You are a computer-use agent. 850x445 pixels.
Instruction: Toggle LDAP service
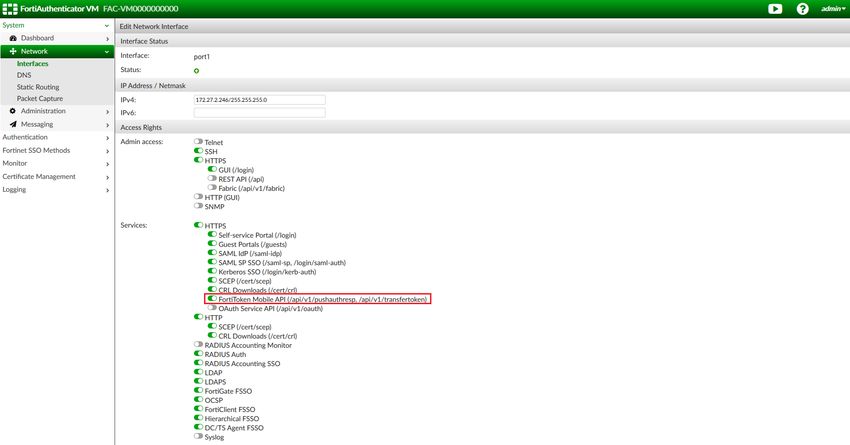tap(198, 372)
